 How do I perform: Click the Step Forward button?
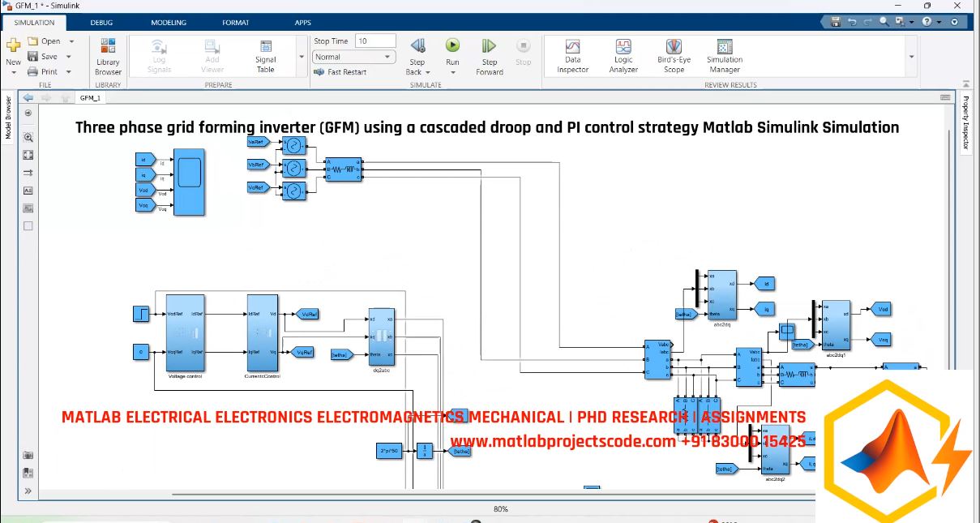[488, 50]
